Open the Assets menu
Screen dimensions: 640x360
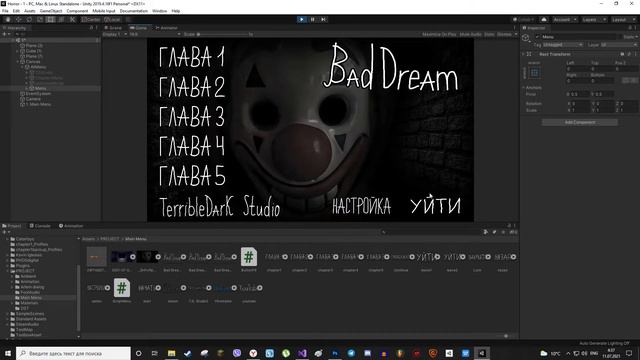(29, 11)
